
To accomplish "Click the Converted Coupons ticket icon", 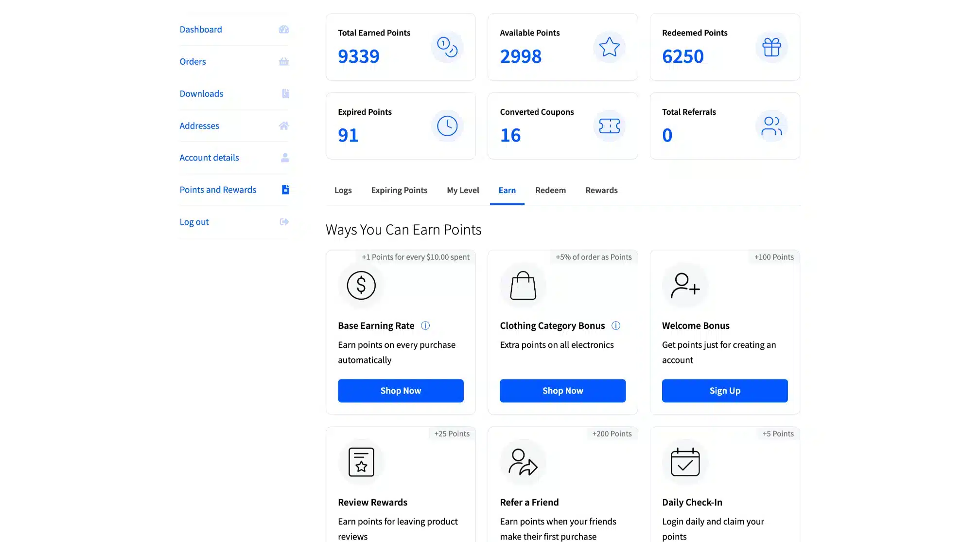I will (609, 126).
